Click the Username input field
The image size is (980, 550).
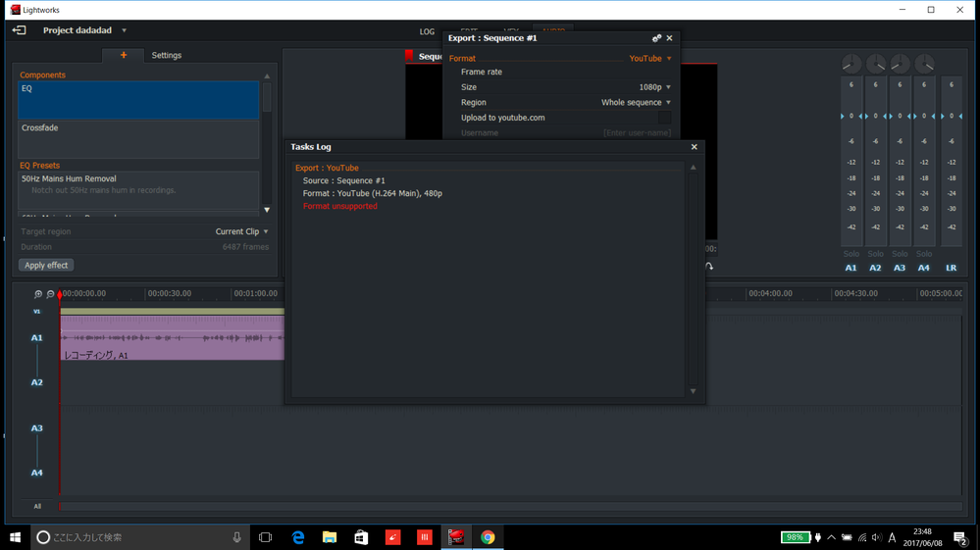click(637, 133)
